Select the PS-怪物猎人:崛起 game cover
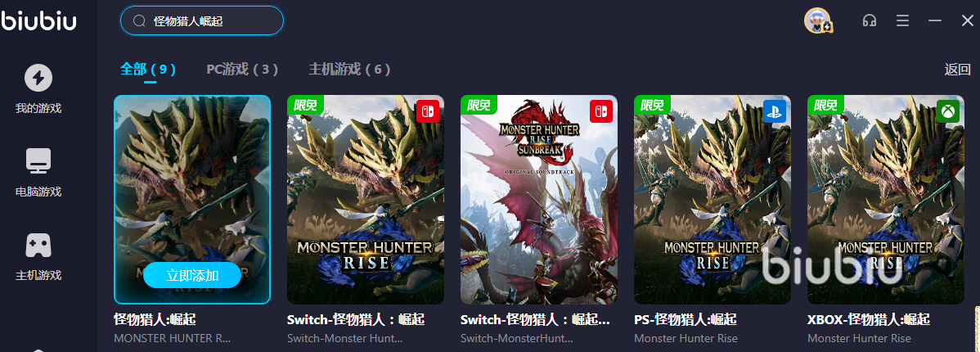 [x=713, y=200]
